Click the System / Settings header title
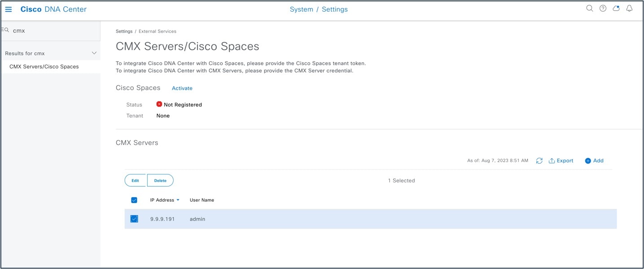The height and width of the screenshot is (269, 644). pos(319,9)
